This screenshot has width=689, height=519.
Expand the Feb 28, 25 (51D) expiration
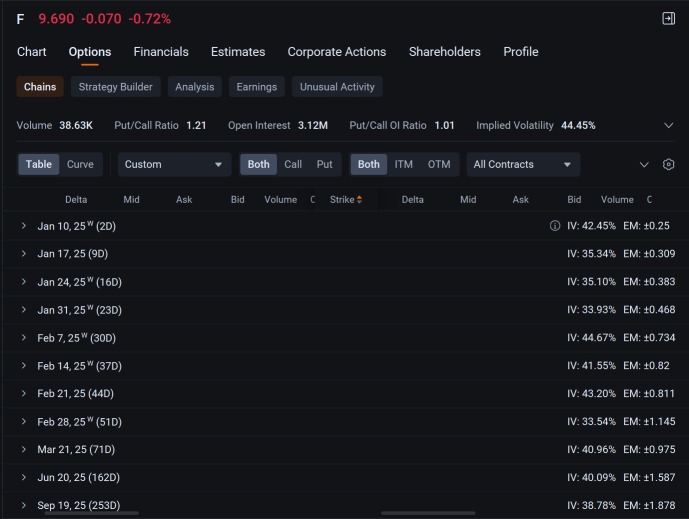[24, 421]
